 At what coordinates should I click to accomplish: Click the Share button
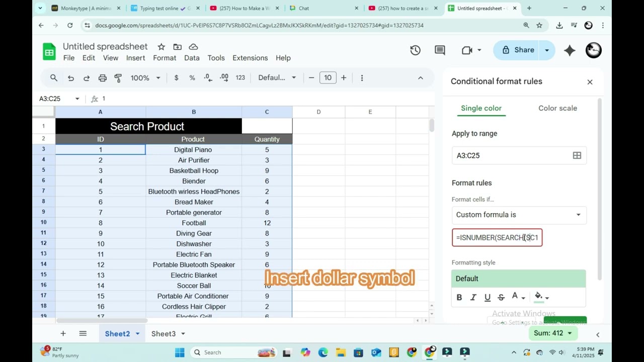[517, 50]
